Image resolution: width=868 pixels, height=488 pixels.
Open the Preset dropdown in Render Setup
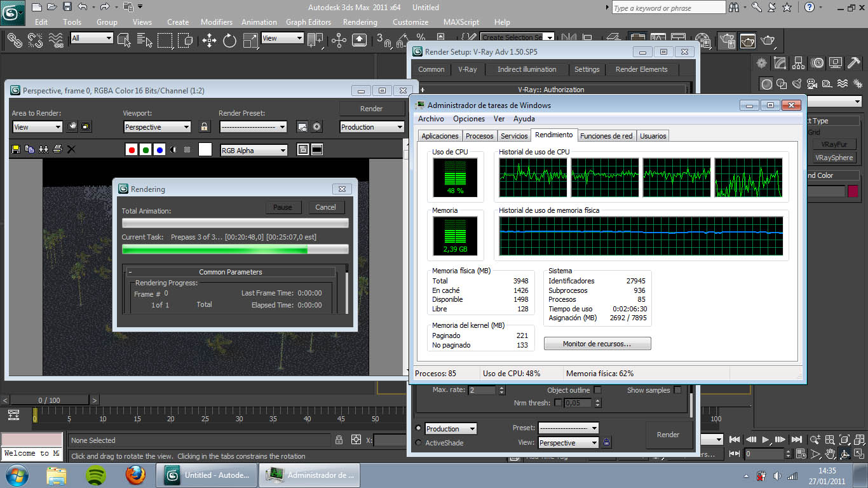(x=569, y=428)
